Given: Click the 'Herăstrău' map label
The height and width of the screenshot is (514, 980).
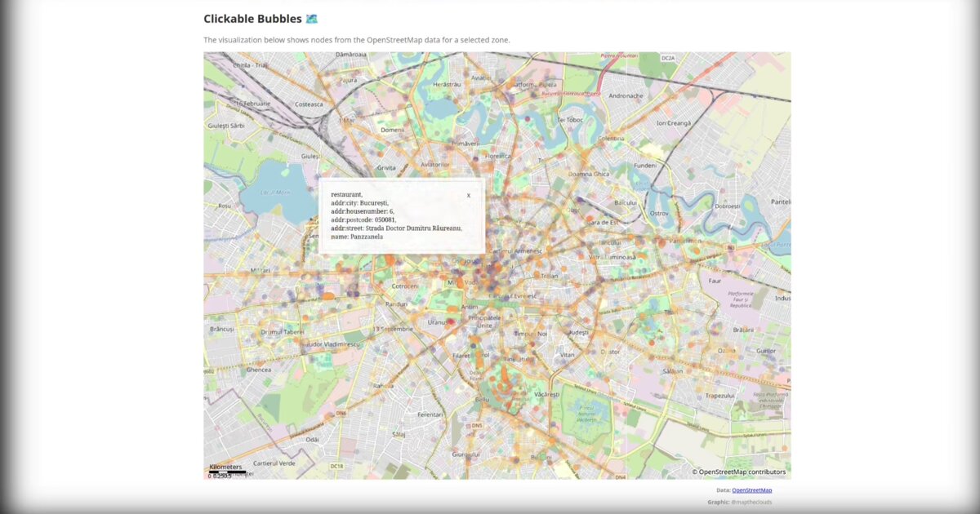Looking at the screenshot, I should click(x=448, y=84).
